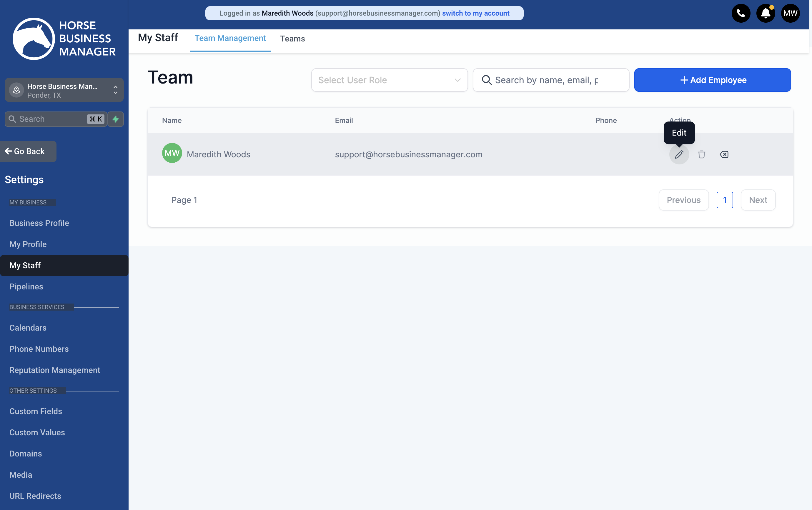Image resolution: width=812 pixels, height=510 pixels.
Task: Open Custom Fields settings
Action: 36,411
